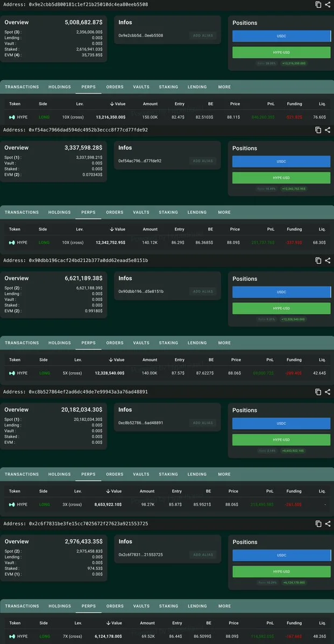Add alias for 0xf54ac796...d77fde92
Viewport: 334px width, 644px height.
tap(203, 161)
